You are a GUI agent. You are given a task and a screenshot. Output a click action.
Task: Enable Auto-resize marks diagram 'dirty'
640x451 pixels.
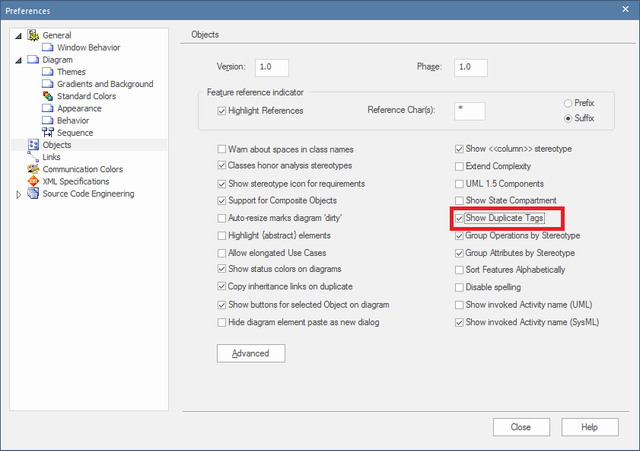pos(222,218)
